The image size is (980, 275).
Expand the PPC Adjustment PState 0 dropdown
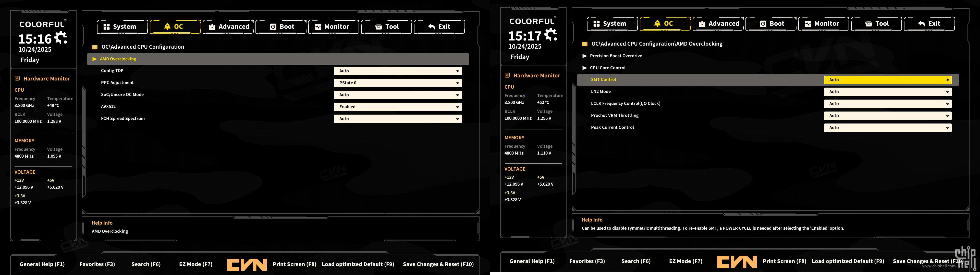398,83
